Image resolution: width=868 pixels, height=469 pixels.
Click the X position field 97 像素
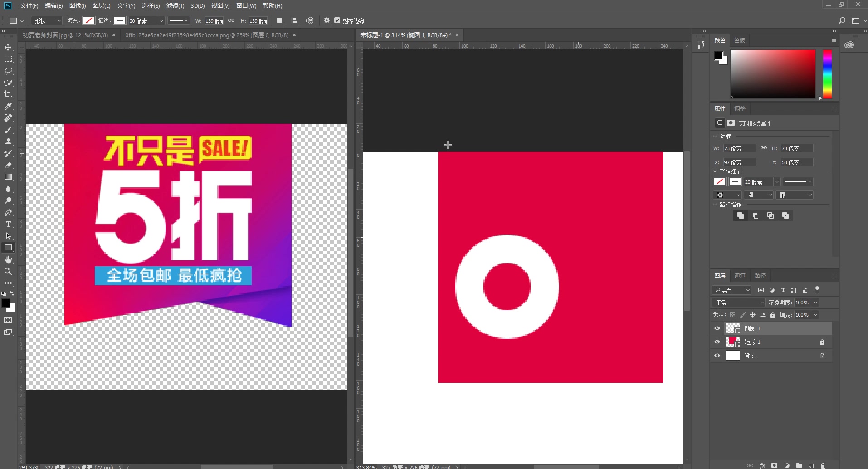(x=739, y=162)
